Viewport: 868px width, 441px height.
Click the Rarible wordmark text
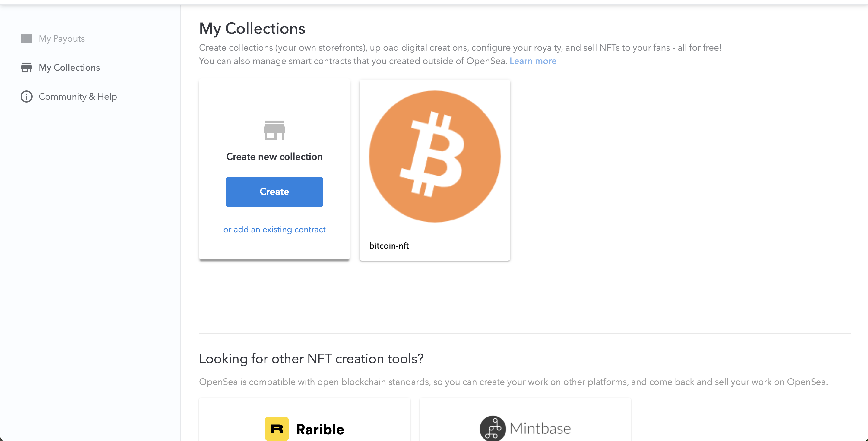pos(320,429)
